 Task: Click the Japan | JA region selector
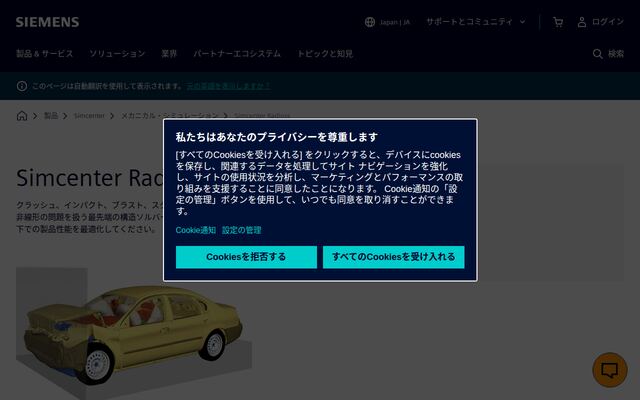pos(395,22)
